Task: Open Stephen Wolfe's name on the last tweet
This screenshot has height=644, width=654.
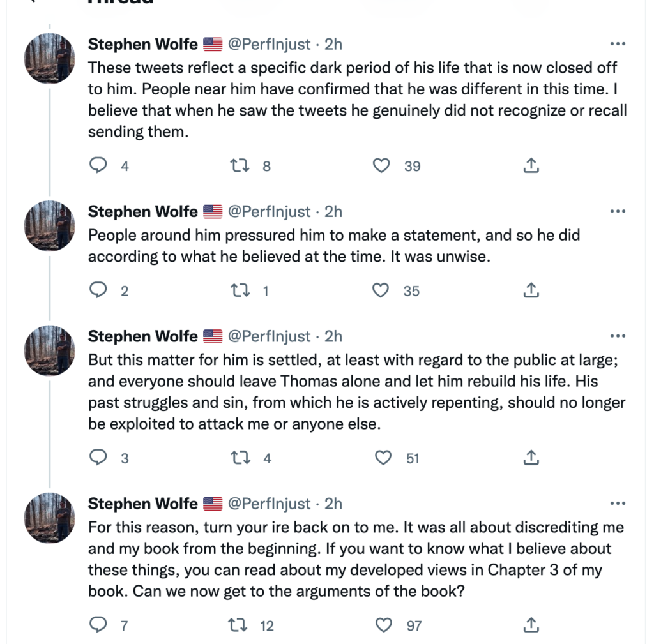Action: 142,504
